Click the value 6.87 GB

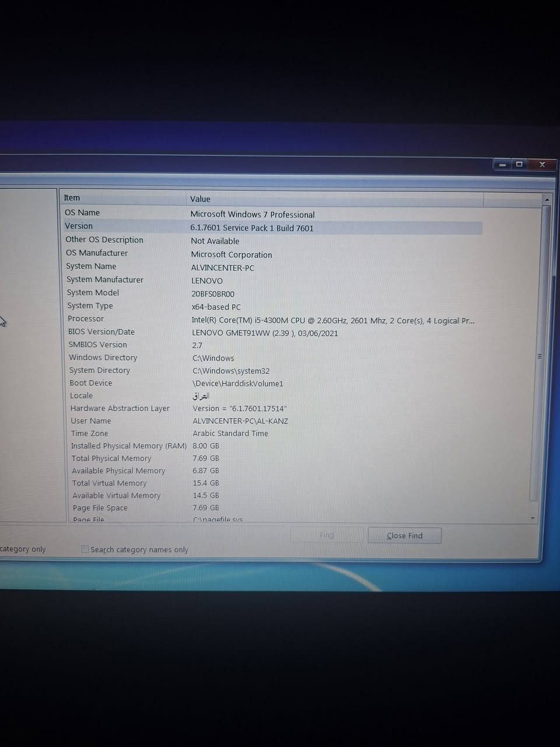[206, 470]
